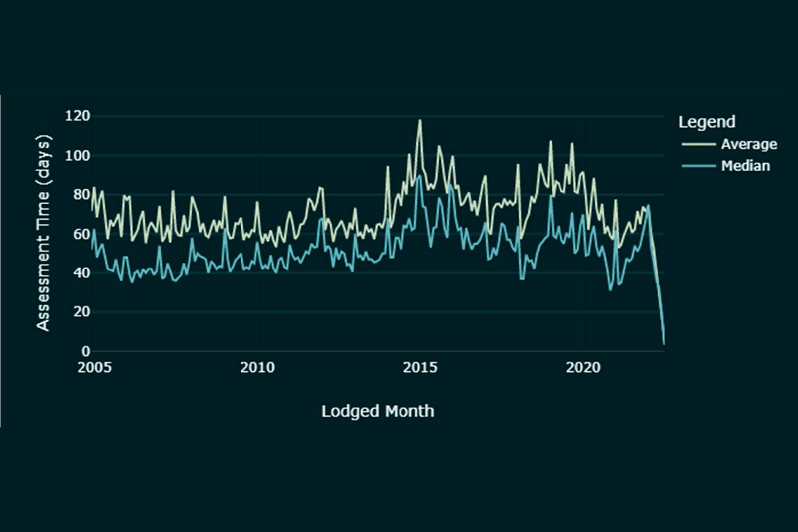Toggle the Average trace in legend
Image resolution: width=798 pixels, height=532 pixels.
click(x=749, y=144)
